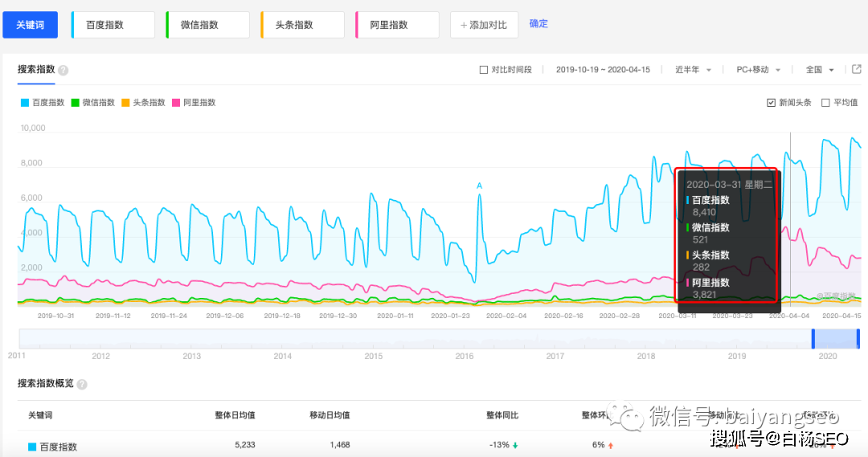Toggle the 微信指数 green legend swatch

pos(76,102)
